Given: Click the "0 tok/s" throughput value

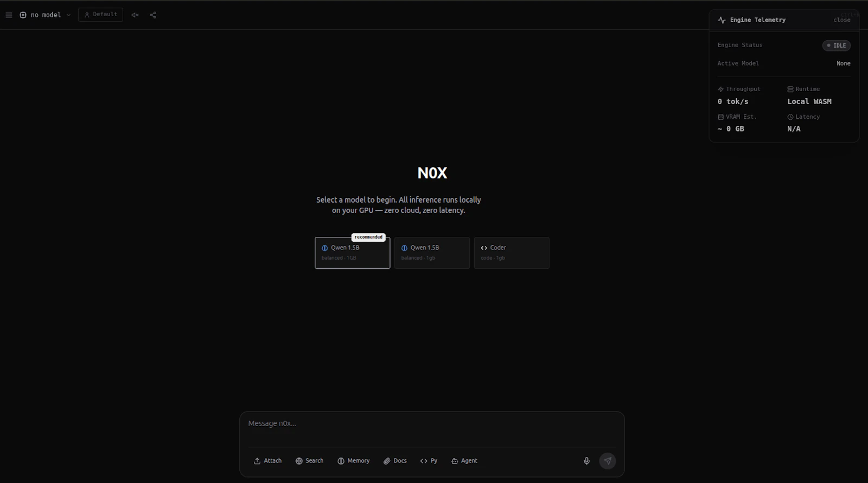Looking at the screenshot, I should click(x=733, y=101).
